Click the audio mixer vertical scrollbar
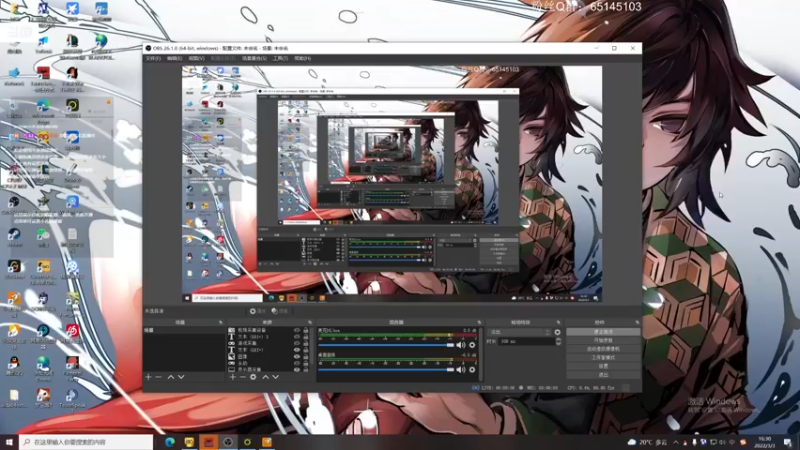The width and height of the screenshot is (800, 450). pos(481,354)
